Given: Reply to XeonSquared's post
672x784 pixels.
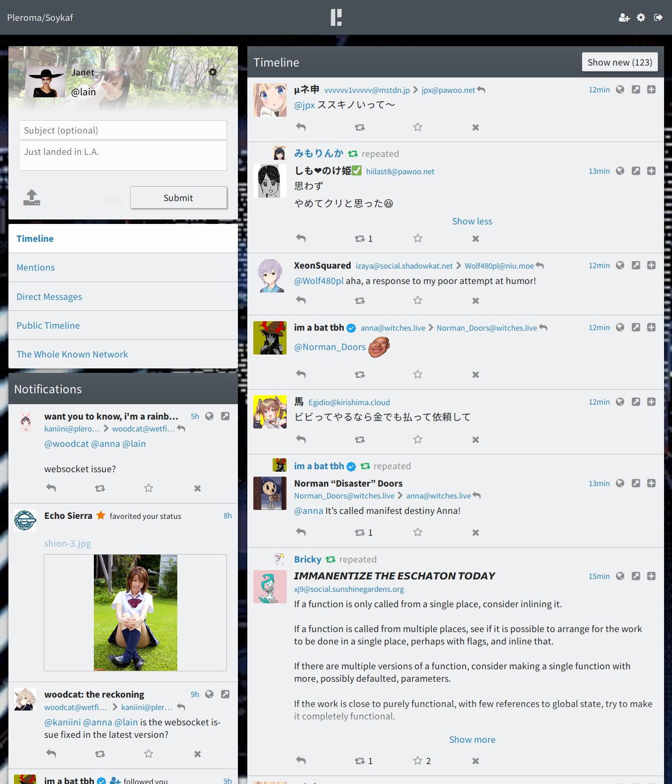Looking at the screenshot, I should 301,300.
